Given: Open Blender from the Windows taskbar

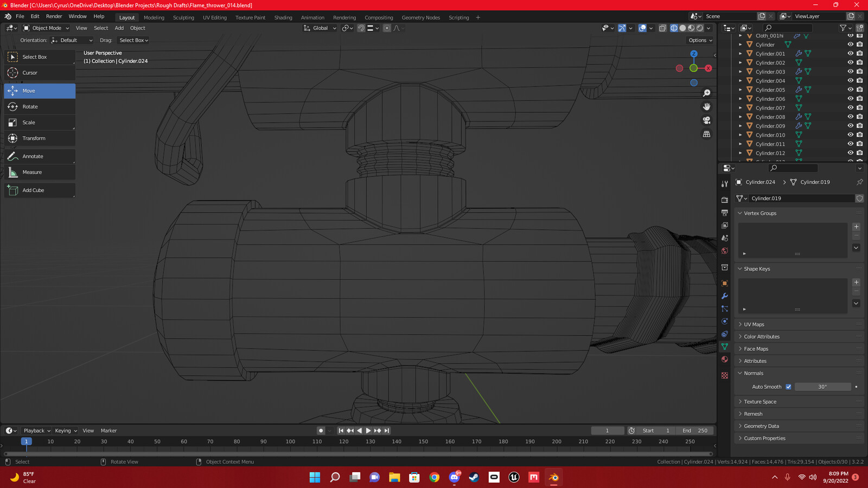Looking at the screenshot, I should click(553, 477).
